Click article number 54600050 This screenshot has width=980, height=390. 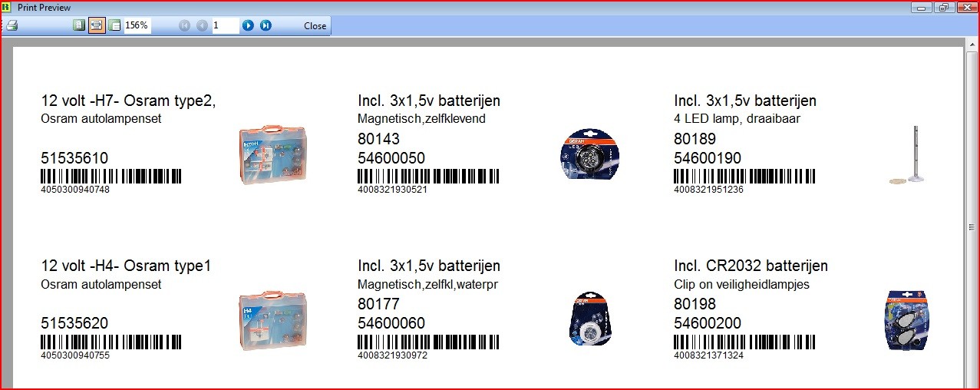click(391, 158)
